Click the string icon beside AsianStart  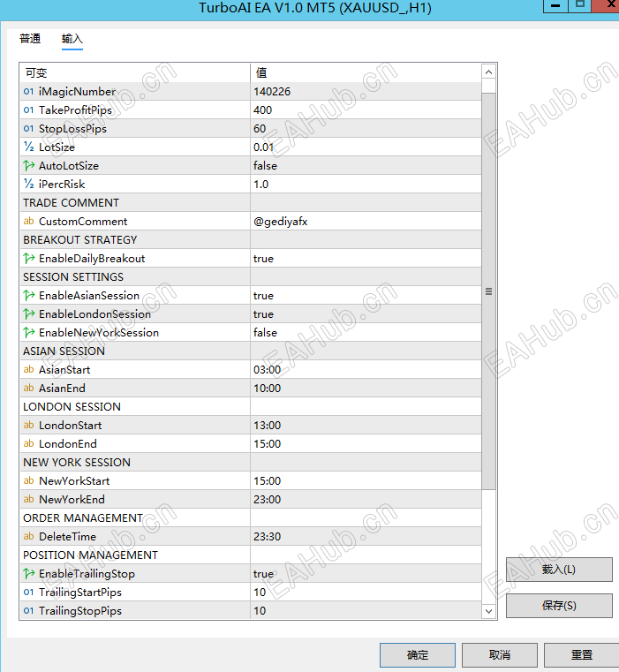(x=28, y=369)
